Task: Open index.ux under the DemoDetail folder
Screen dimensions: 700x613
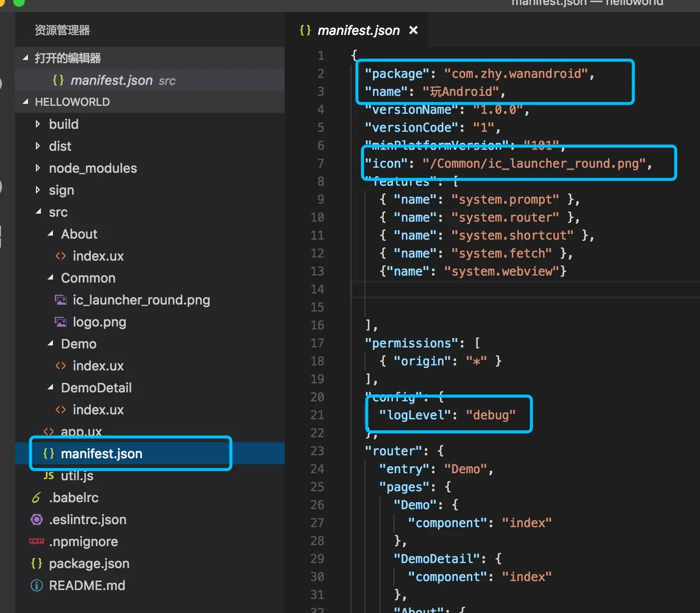Action: pos(98,410)
